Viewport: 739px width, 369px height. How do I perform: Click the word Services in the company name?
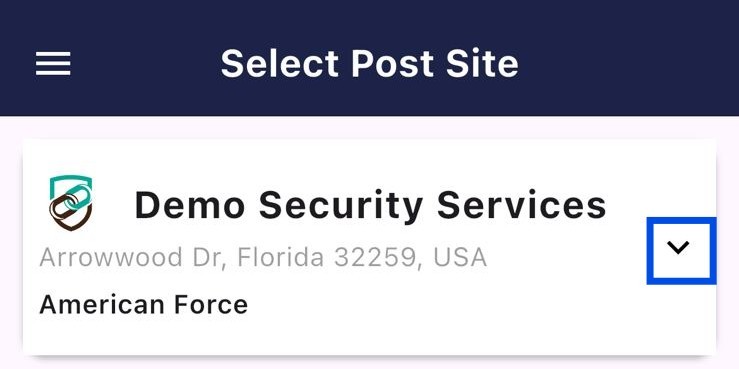(x=522, y=205)
